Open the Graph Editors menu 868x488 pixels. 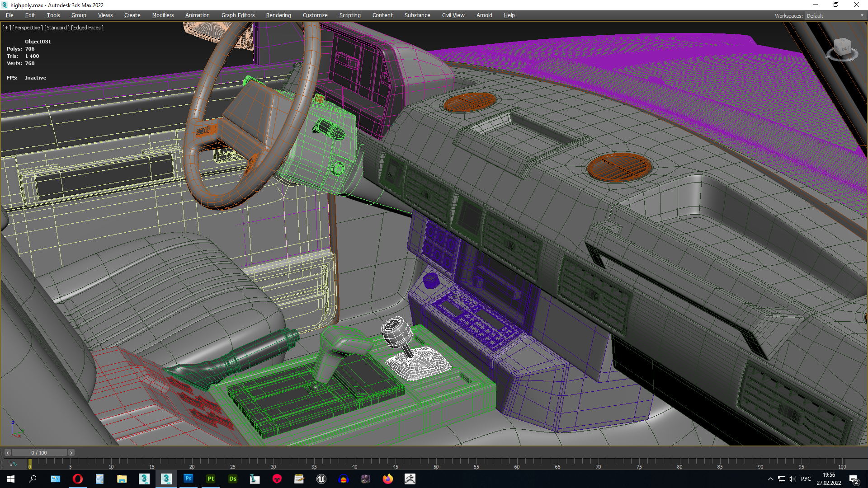click(x=238, y=15)
